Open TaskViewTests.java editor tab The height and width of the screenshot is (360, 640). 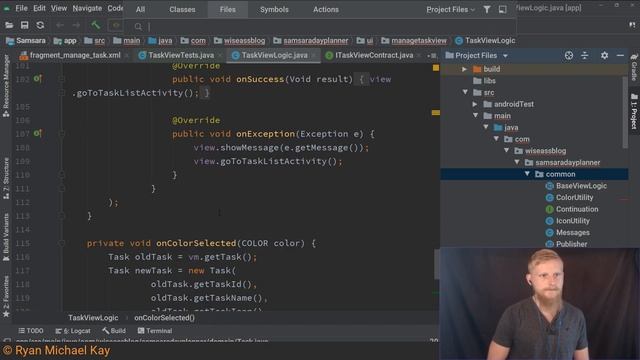pos(181,55)
